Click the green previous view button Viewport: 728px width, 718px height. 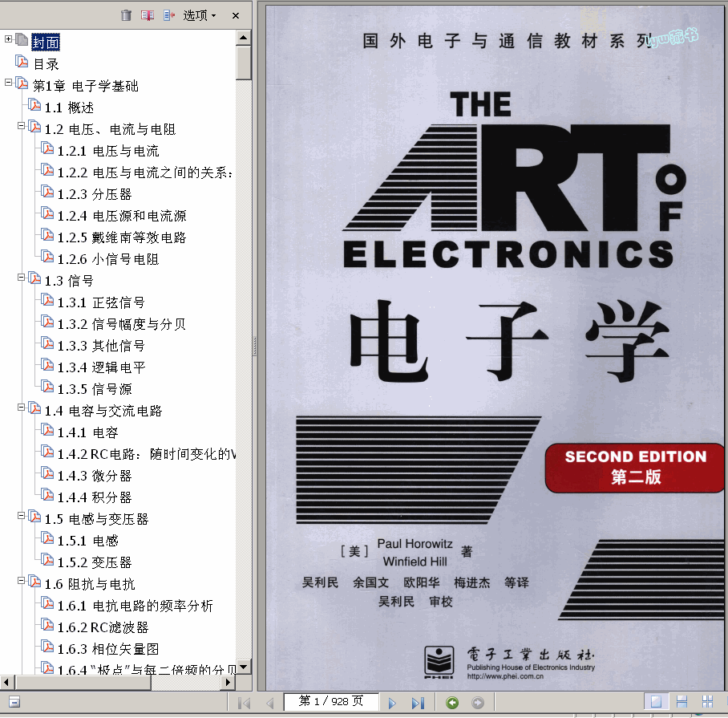click(452, 703)
